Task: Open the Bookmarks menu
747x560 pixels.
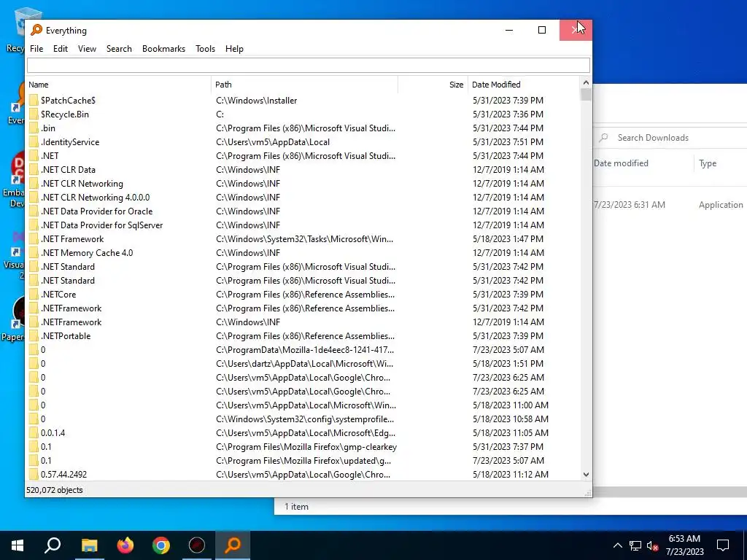Action: coord(163,49)
